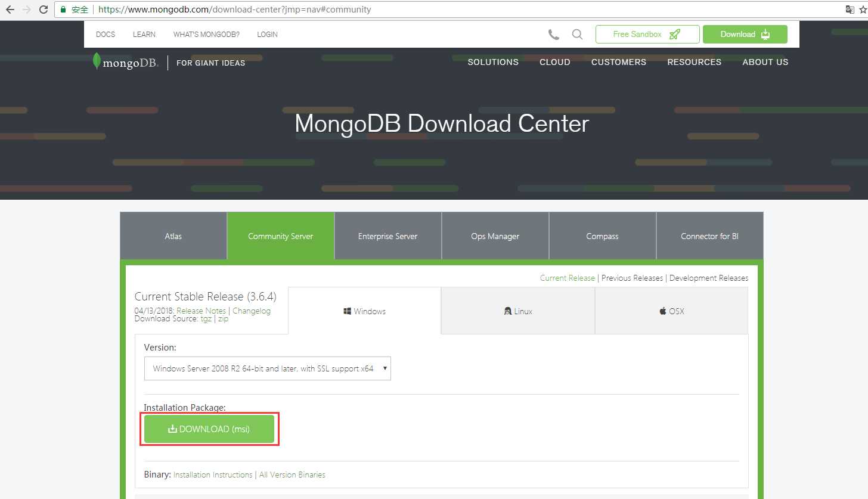The image size is (868, 499).
Task: Open the Installation Instructions link
Action: coord(213,475)
